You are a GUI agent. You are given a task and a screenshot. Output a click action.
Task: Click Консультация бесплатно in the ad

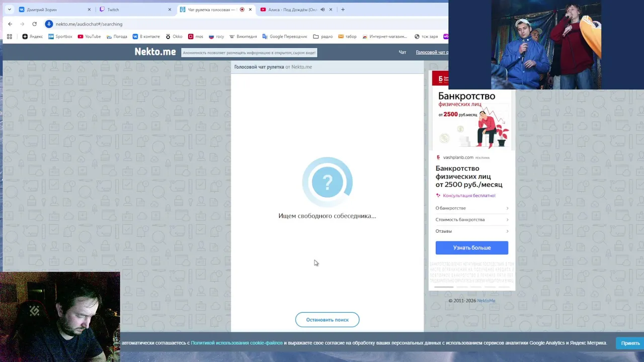tap(469, 196)
